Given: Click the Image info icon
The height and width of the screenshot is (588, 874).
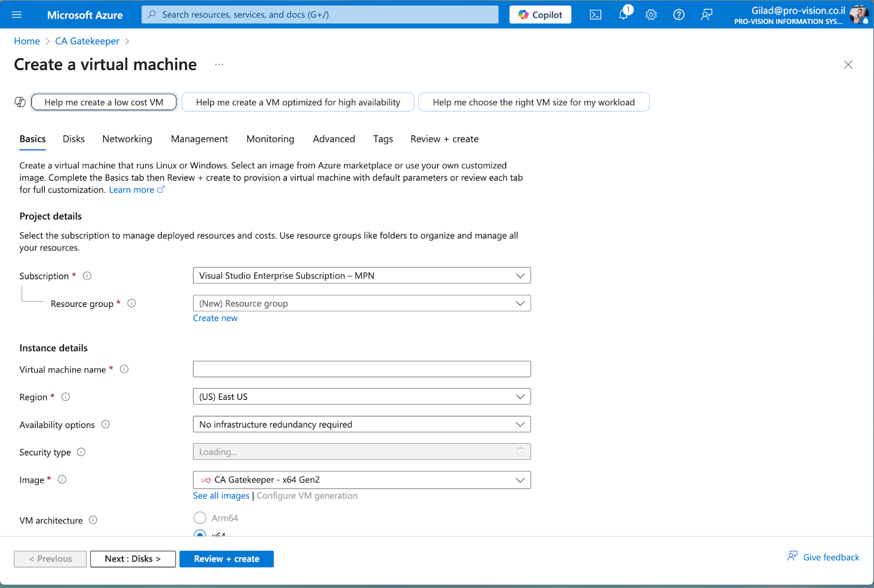Looking at the screenshot, I should [62, 479].
